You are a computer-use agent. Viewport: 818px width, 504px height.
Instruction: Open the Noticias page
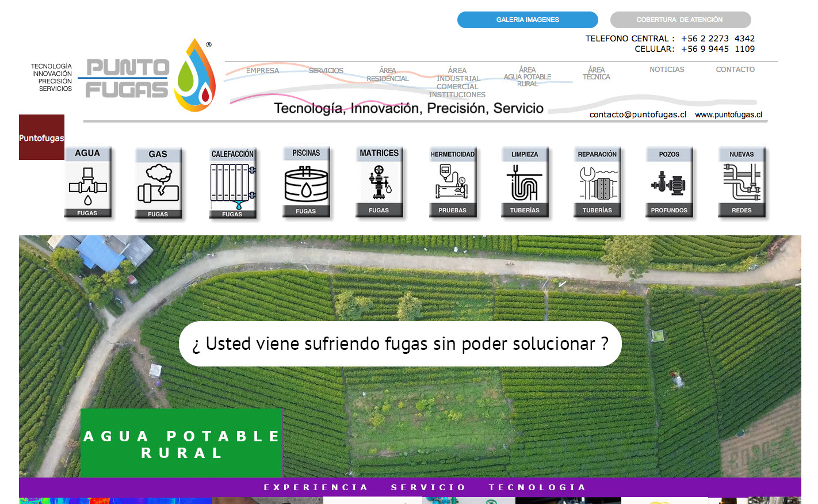[667, 70]
